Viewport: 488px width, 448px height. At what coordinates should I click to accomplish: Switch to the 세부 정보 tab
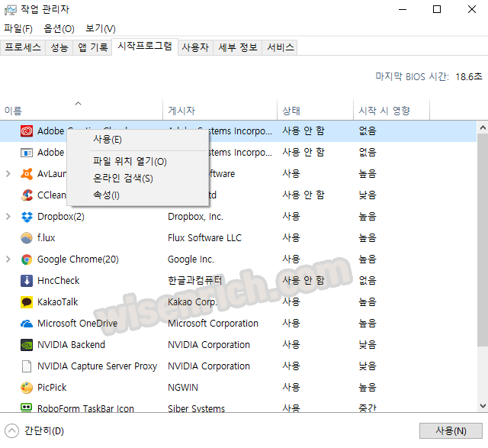pyautogui.click(x=237, y=47)
